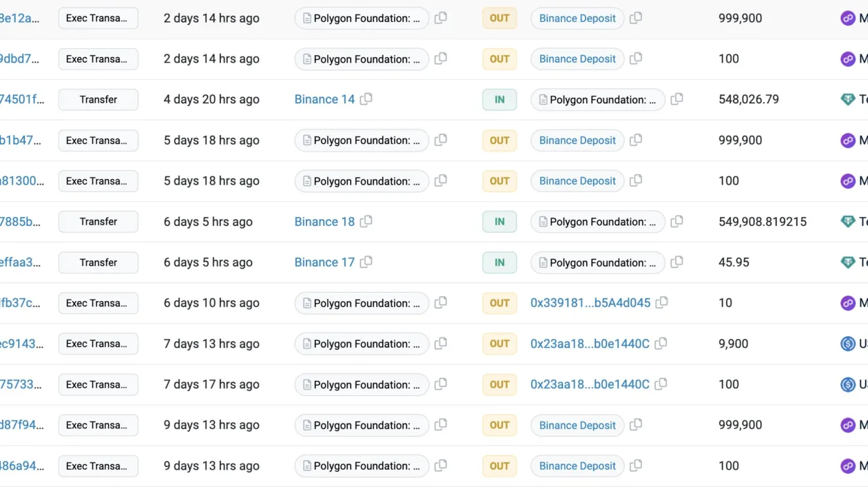The width and height of the screenshot is (868, 489).
Task: Copy the Binance 14 address
Action: point(365,99)
